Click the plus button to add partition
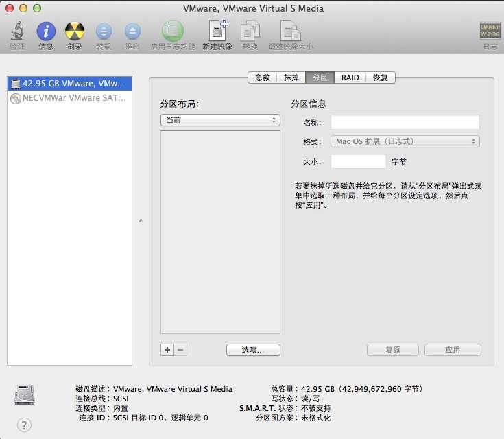 (x=167, y=350)
